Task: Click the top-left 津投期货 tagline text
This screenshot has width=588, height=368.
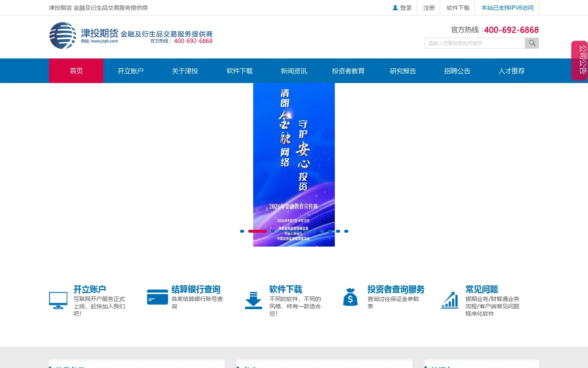Action: point(98,8)
